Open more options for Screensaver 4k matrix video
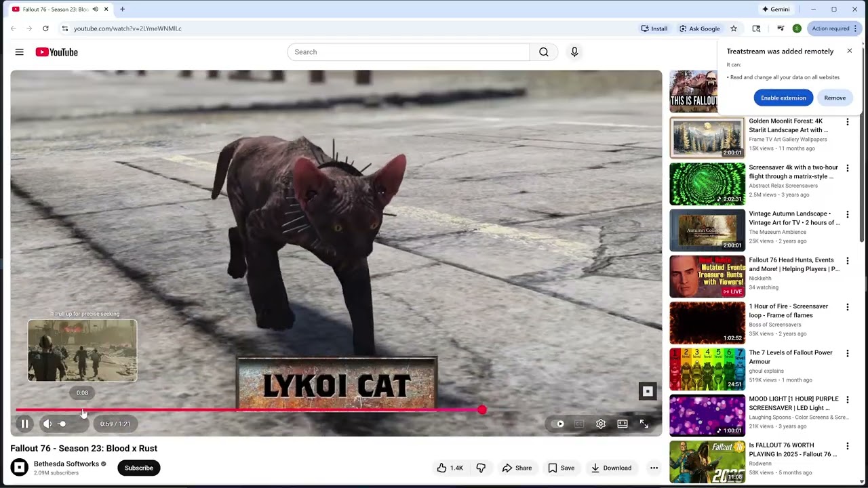The image size is (868, 488). tap(847, 168)
